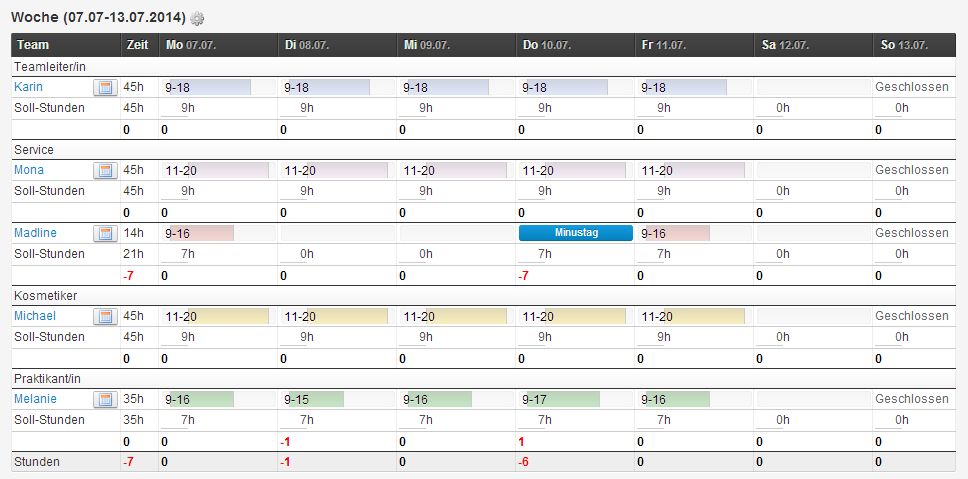
Task: Open week settings gear icon
Action: [x=197, y=19]
